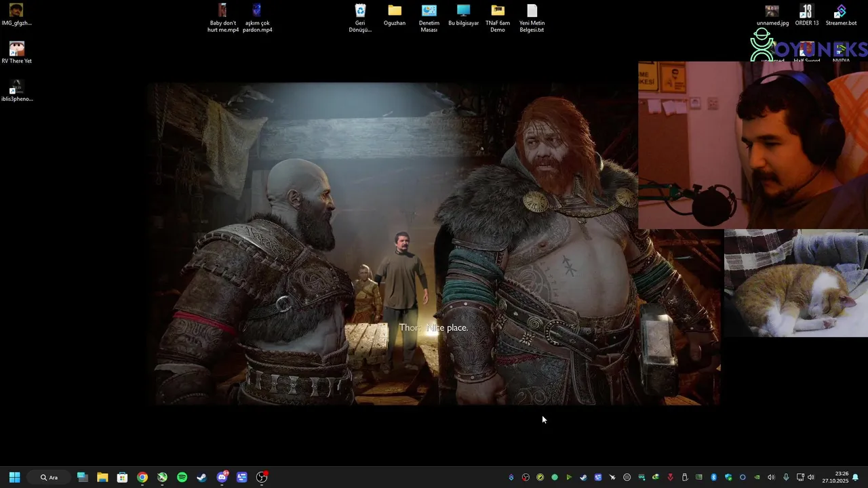Screen dimensions: 868x488
Task: Click the microphone tray icon
Action: point(786,477)
